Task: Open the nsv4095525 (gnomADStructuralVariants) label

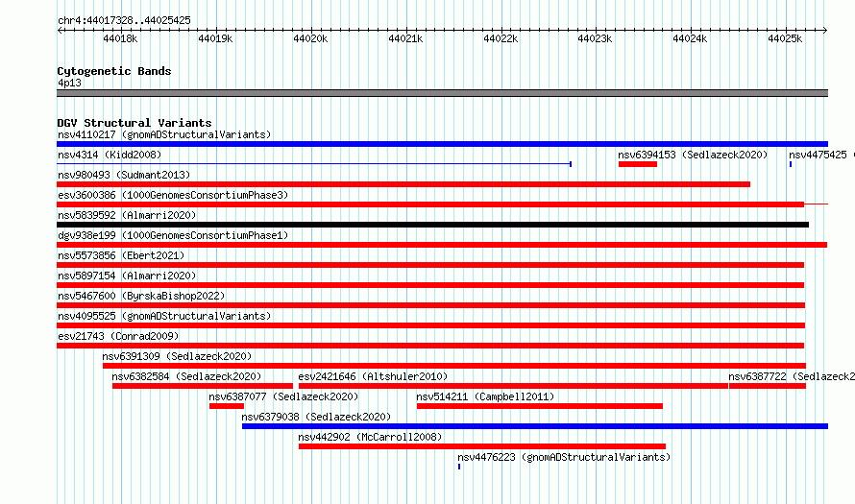Action: tap(164, 316)
